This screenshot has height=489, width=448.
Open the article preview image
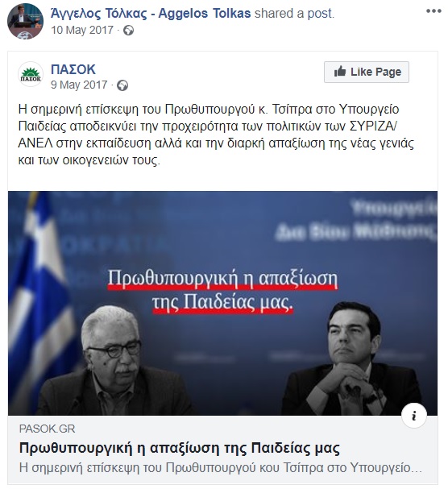(x=222, y=303)
